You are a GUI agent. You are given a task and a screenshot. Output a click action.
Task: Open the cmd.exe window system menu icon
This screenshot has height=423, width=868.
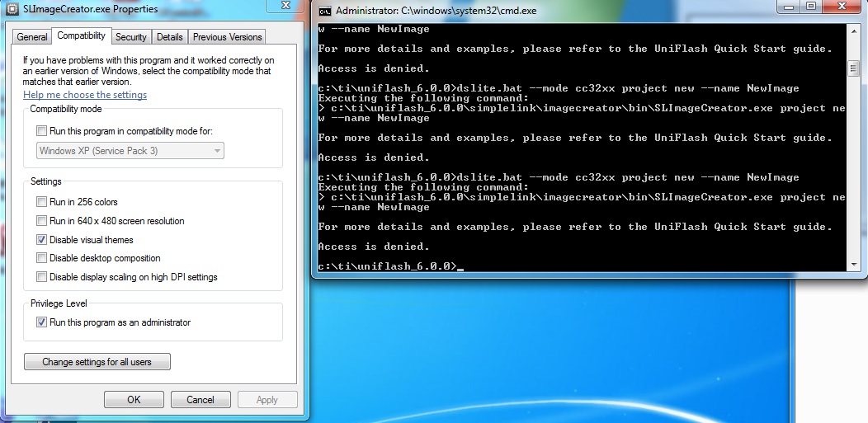[325, 10]
